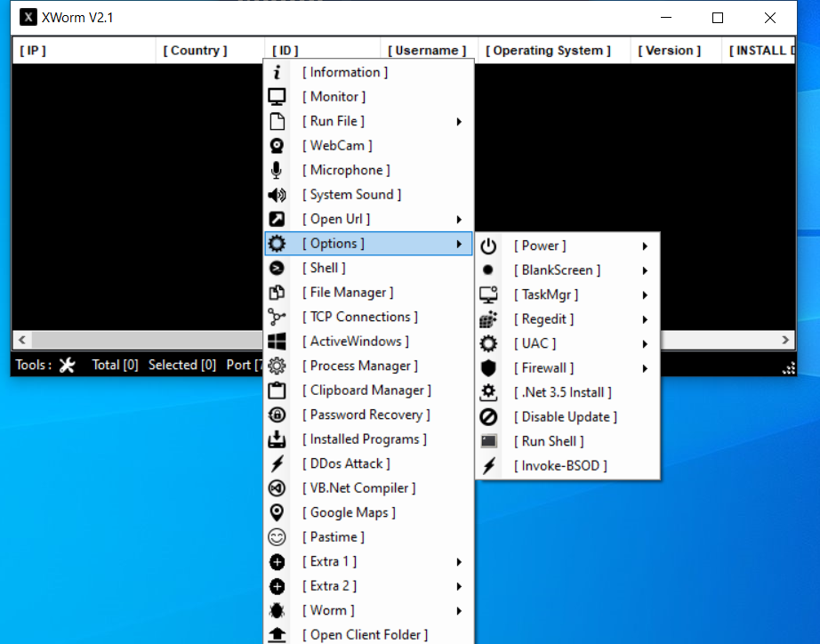Click the Shell terminal icon
820x644 pixels.
(277, 268)
